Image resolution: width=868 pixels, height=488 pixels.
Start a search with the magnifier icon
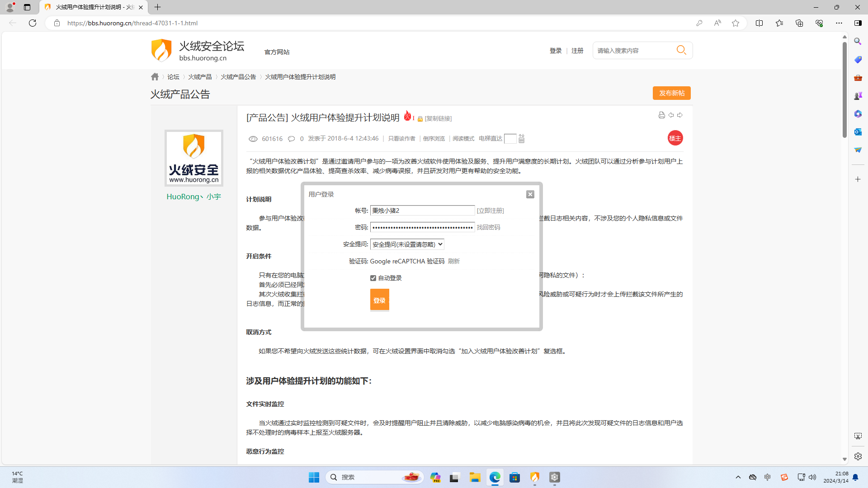coord(681,50)
